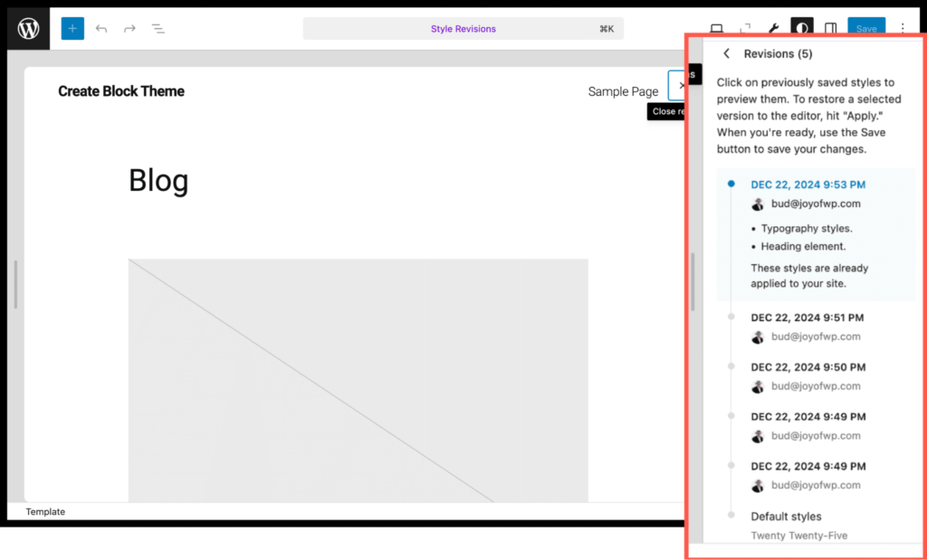Click the 'Twenty Twenty-Five' theme label
927x560 pixels.
798,536
